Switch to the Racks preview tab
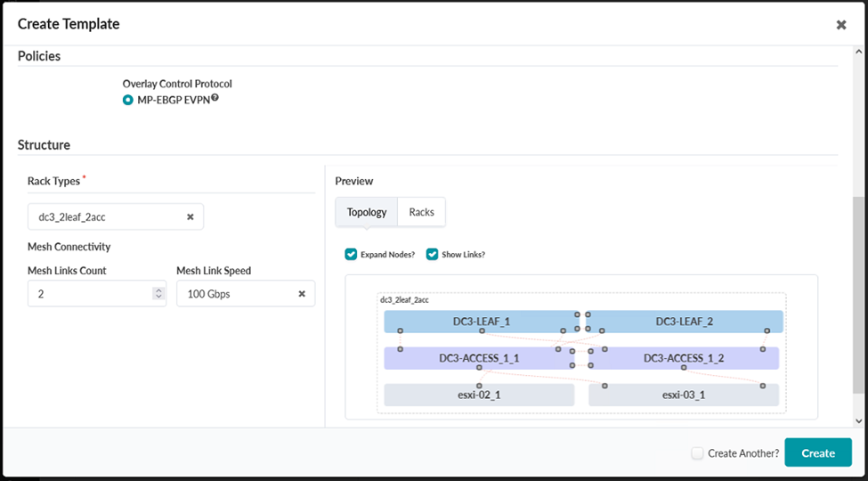 (421, 212)
